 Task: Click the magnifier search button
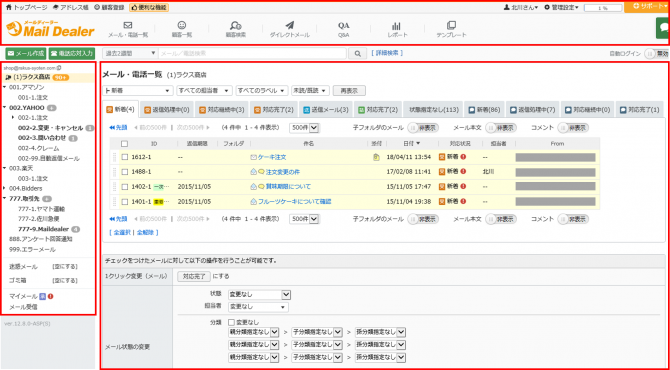coord(358,53)
